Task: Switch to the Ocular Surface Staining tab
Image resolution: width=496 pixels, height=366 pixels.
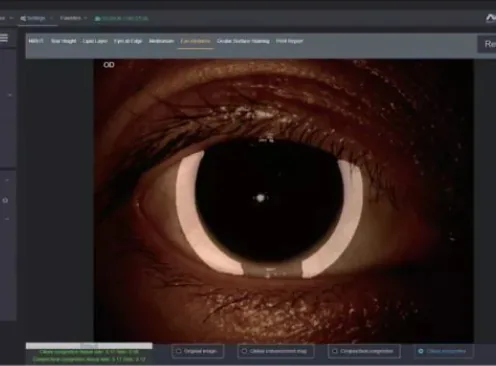Action: point(243,41)
